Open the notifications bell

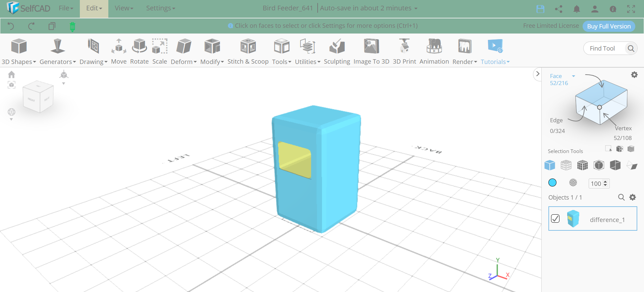click(577, 9)
